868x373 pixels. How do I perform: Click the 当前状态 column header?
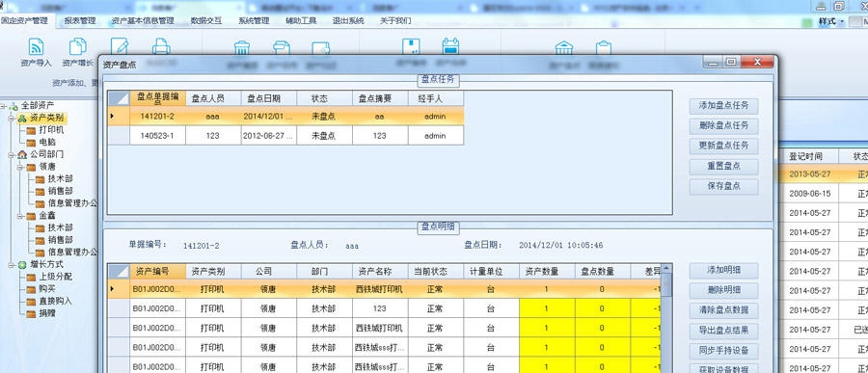point(435,272)
